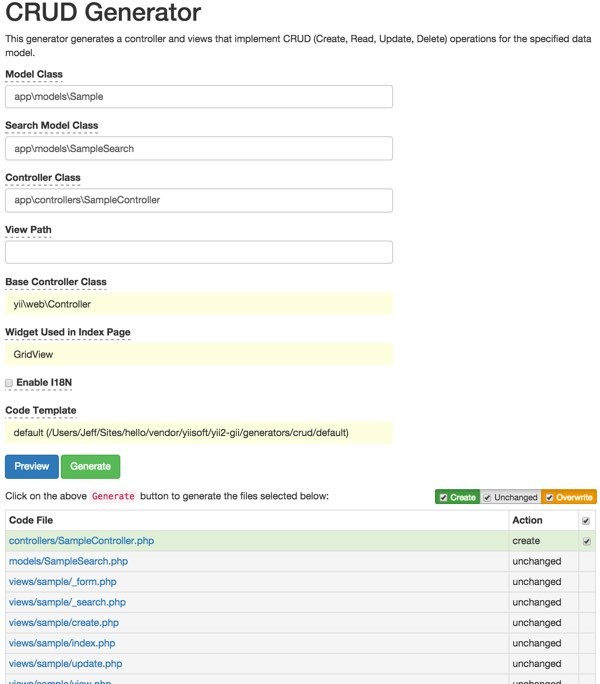Click the Code Template label
This screenshot has width=600, height=684.
click(x=41, y=410)
